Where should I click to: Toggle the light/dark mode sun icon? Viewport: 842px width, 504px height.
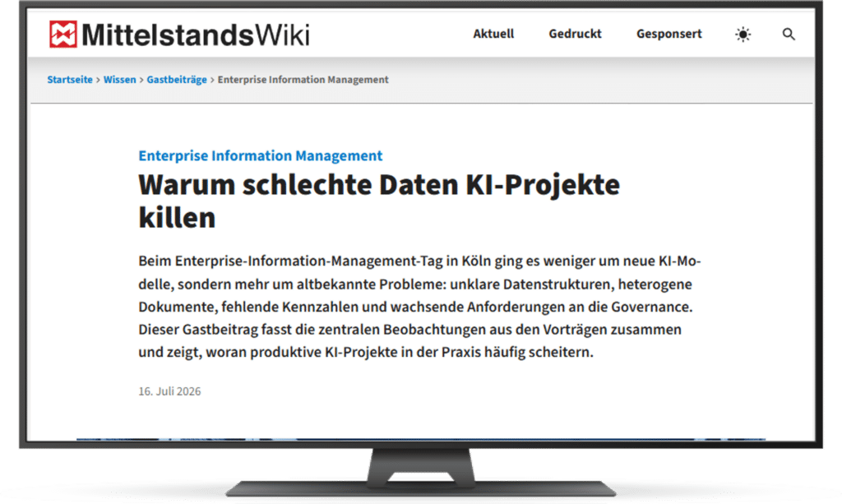coord(743,35)
